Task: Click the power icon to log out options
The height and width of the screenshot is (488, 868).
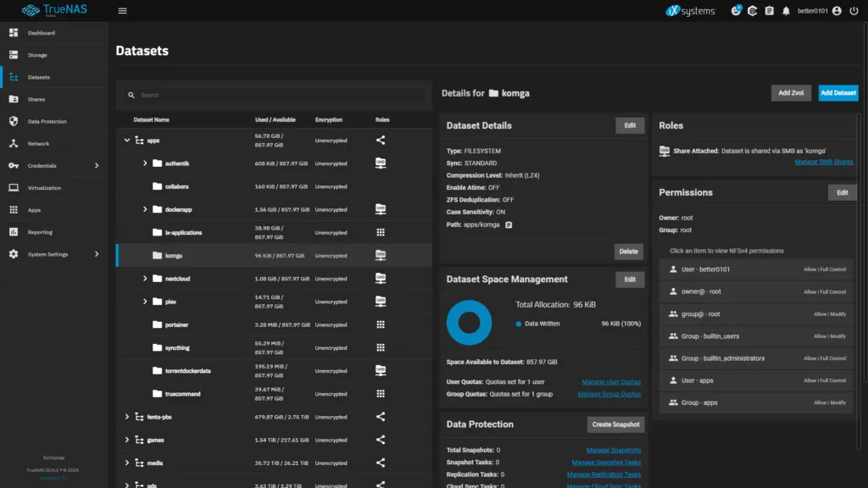Action: (x=854, y=11)
